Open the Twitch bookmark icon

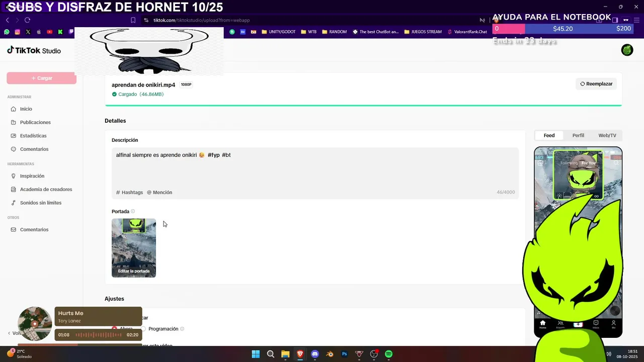coord(71,32)
